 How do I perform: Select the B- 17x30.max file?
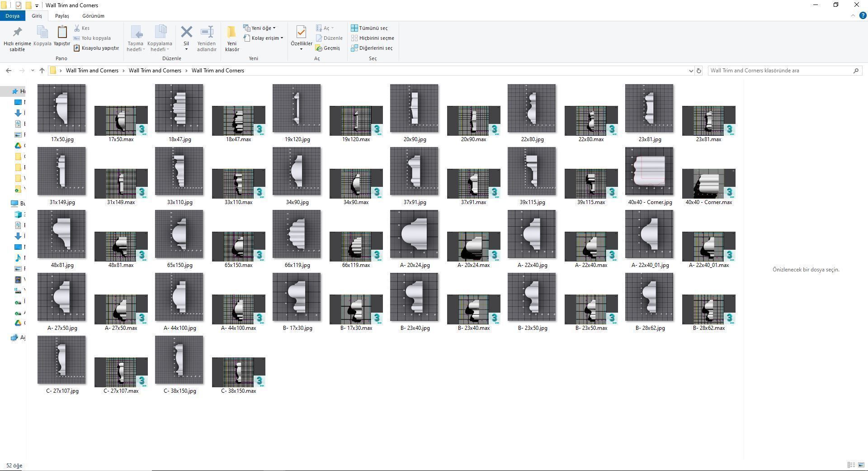tap(356, 309)
